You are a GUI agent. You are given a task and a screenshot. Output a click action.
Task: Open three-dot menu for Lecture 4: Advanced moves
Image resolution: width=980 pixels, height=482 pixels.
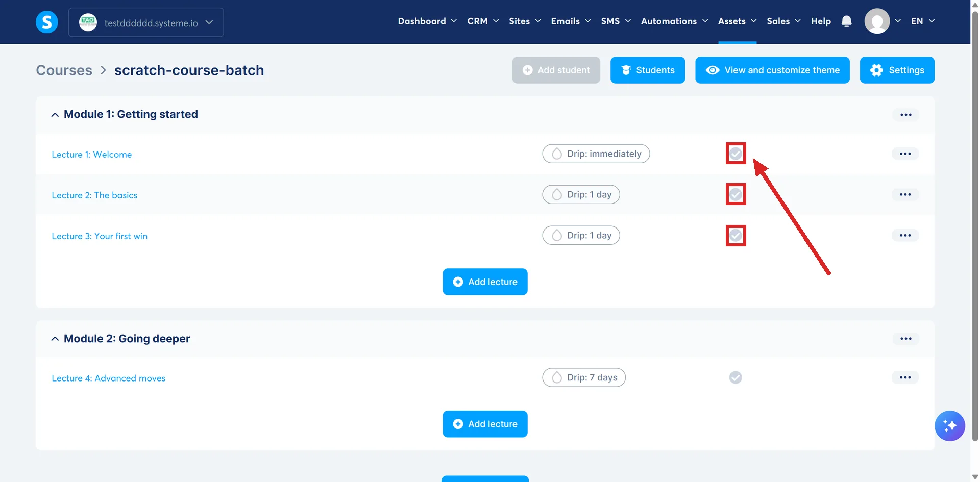pyautogui.click(x=905, y=377)
